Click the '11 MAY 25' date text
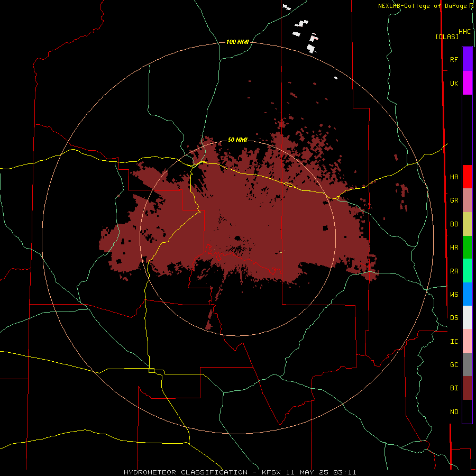 [x=308, y=472]
